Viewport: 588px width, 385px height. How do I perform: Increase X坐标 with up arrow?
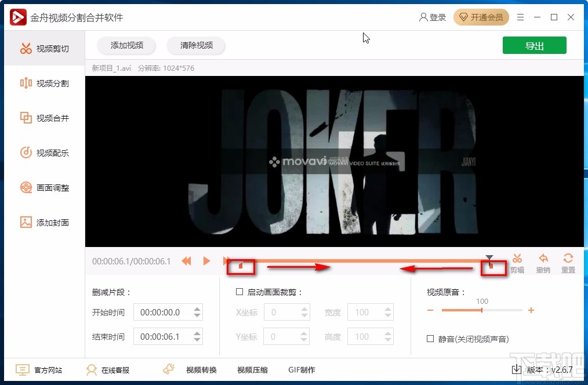(304, 309)
